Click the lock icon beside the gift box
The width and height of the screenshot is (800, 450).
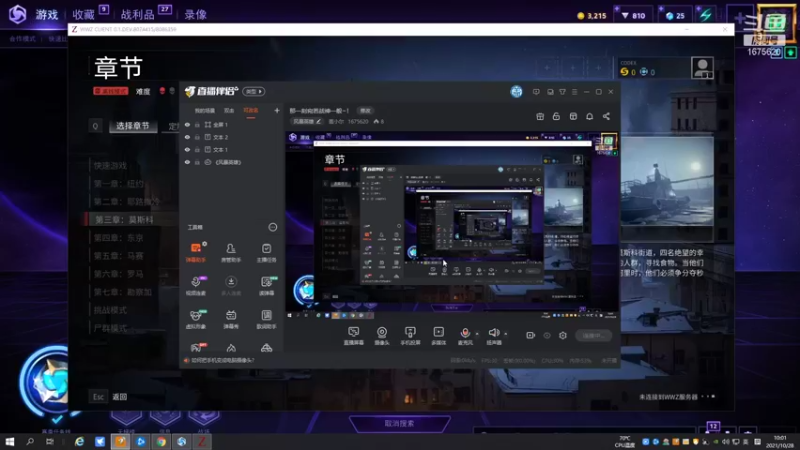[x=556, y=116]
